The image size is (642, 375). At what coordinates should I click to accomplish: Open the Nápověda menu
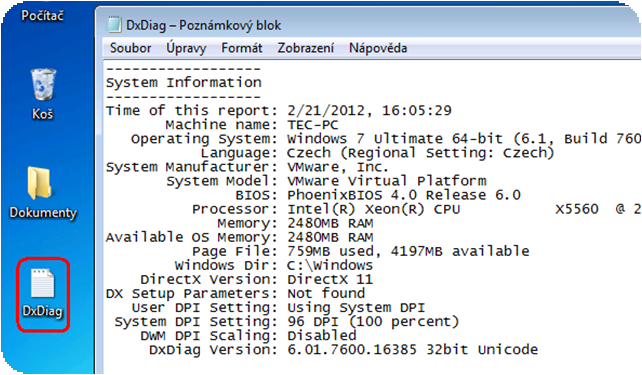(x=378, y=48)
